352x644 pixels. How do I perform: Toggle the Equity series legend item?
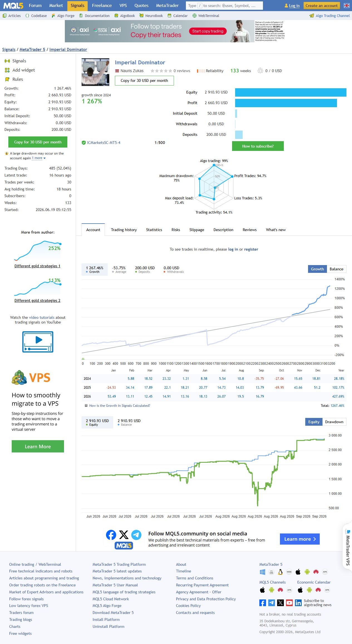97,422
